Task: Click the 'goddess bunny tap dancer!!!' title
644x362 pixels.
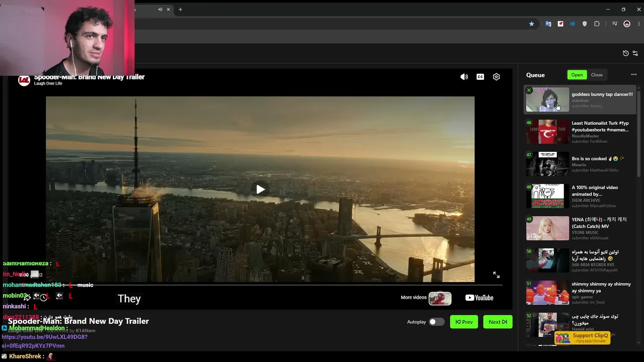Action: click(x=602, y=95)
